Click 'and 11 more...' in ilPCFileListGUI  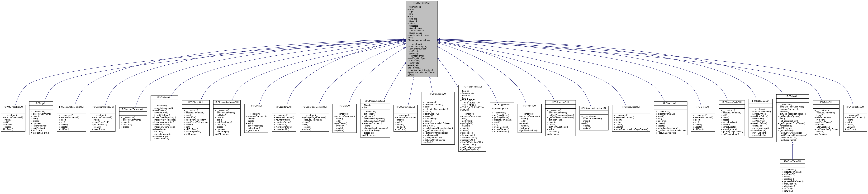tap(190, 134)
